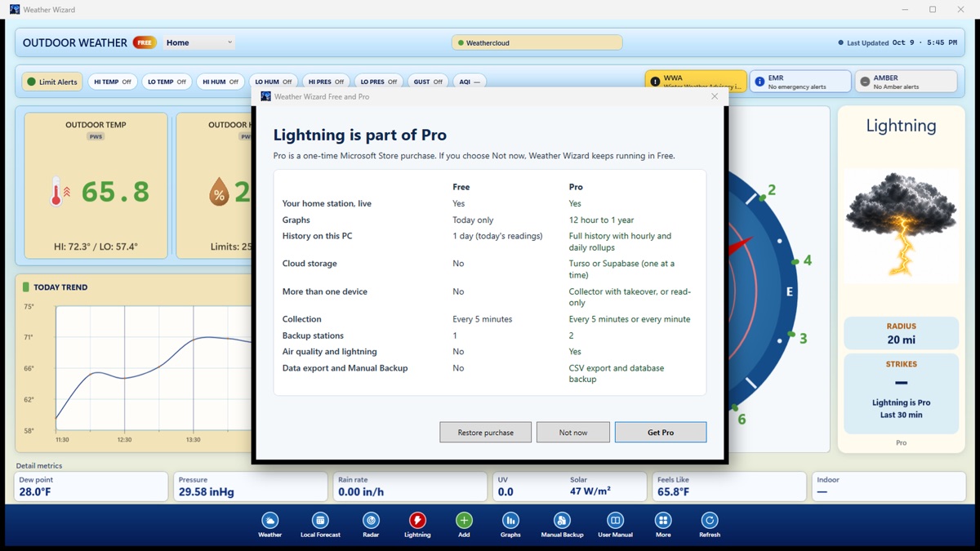
Task: Click the AMBER no Amber alerts card
Action: 906,81
